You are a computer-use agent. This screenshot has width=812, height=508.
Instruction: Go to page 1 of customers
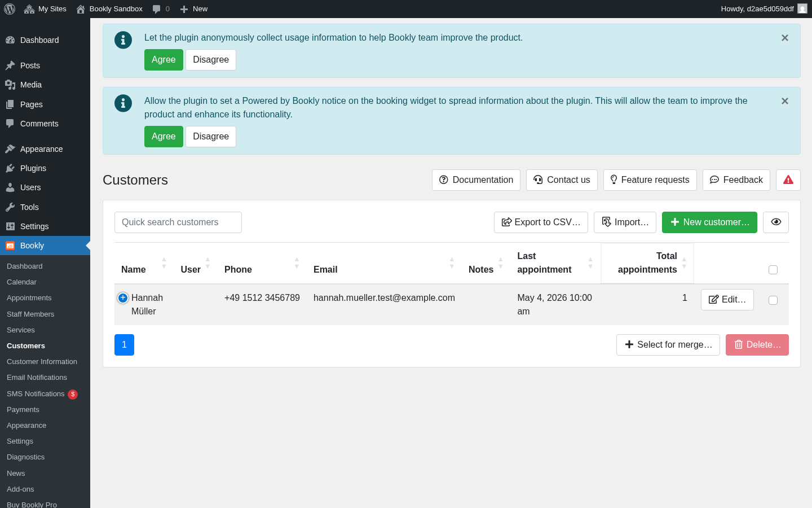(x=124, y=345)
